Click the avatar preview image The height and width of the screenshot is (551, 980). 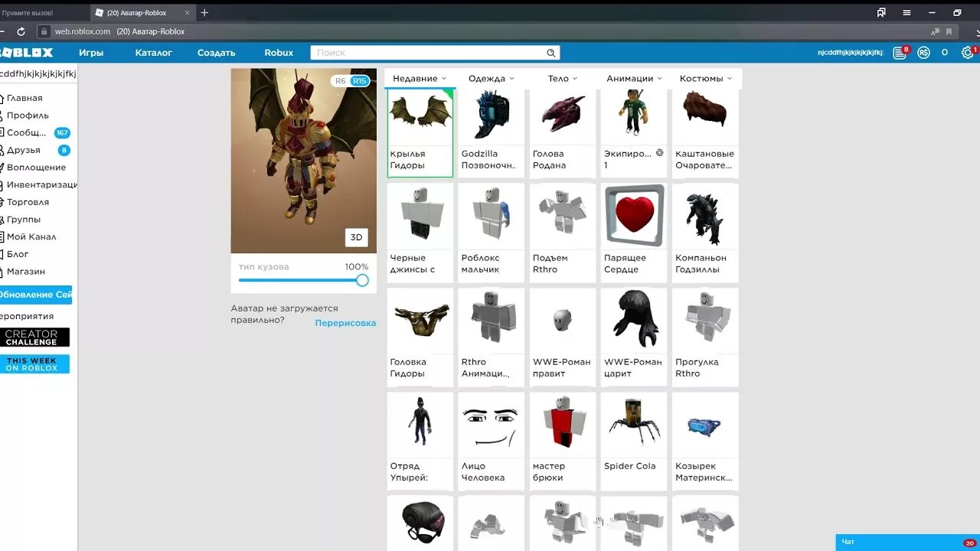[x=304, y=161]
